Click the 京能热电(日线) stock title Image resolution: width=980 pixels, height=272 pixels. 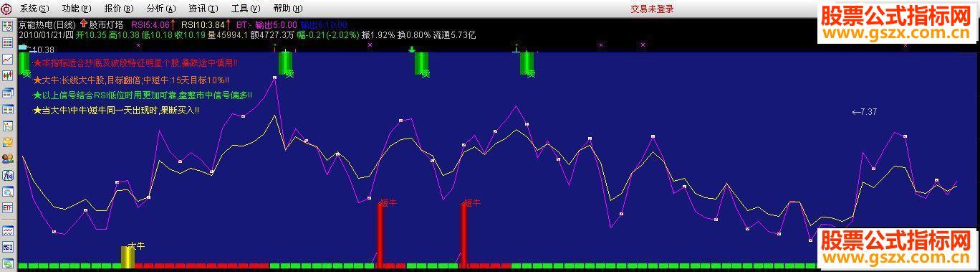pyautogui.click(x=47, y=24)
